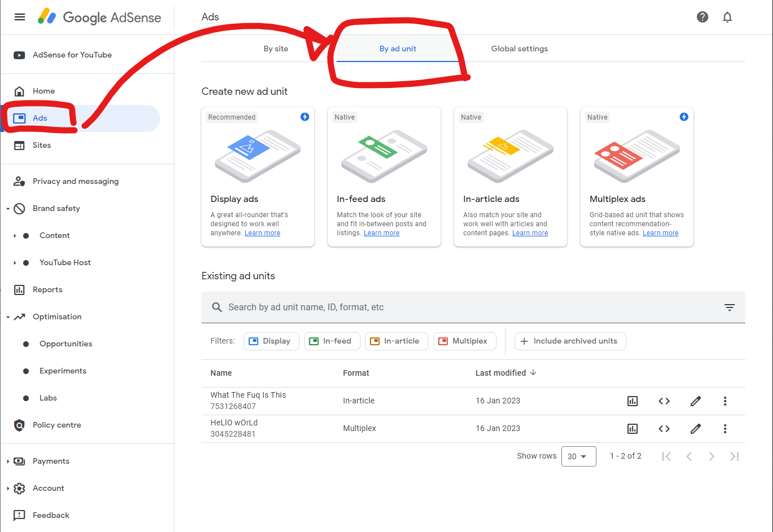Toggle the In-feed filter chip
Viewport: 773px width, 532px height.
(332, 341)
